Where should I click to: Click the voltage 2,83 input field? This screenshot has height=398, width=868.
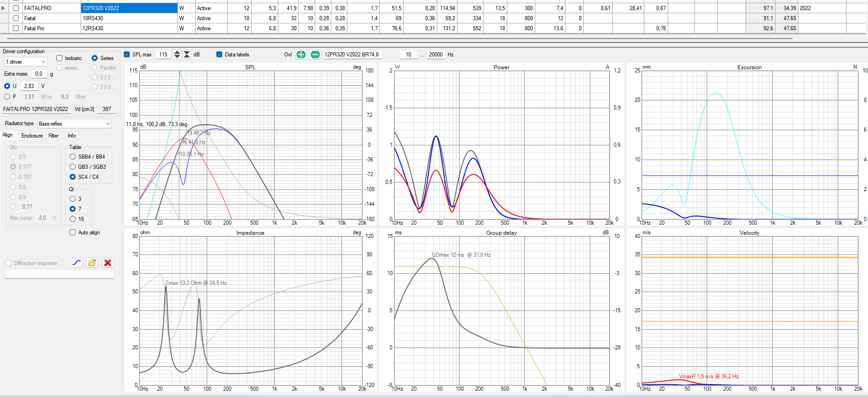[29, 86]
